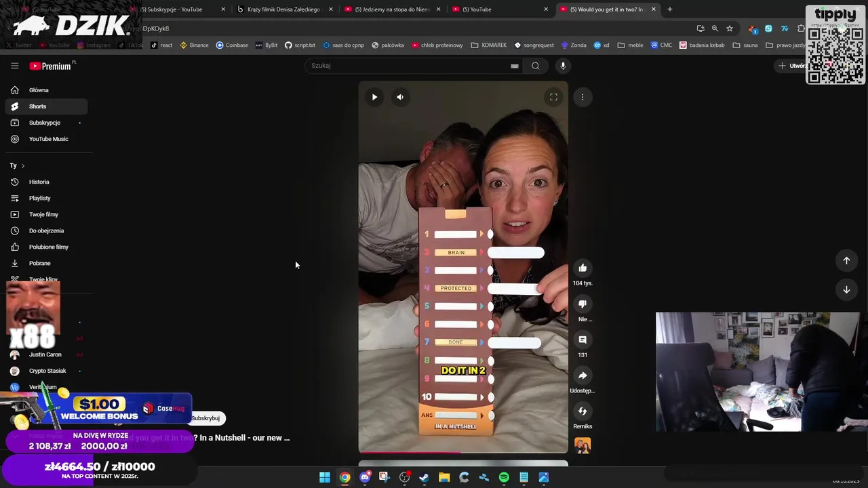
Task: Bookmark this page with the star icon
Action: [x=730, y=28]
